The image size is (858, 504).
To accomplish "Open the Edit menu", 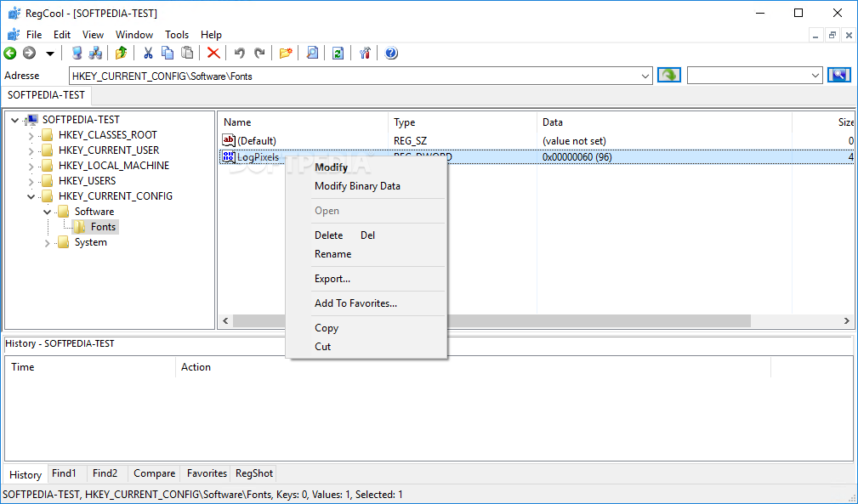I will click(62, 35).
